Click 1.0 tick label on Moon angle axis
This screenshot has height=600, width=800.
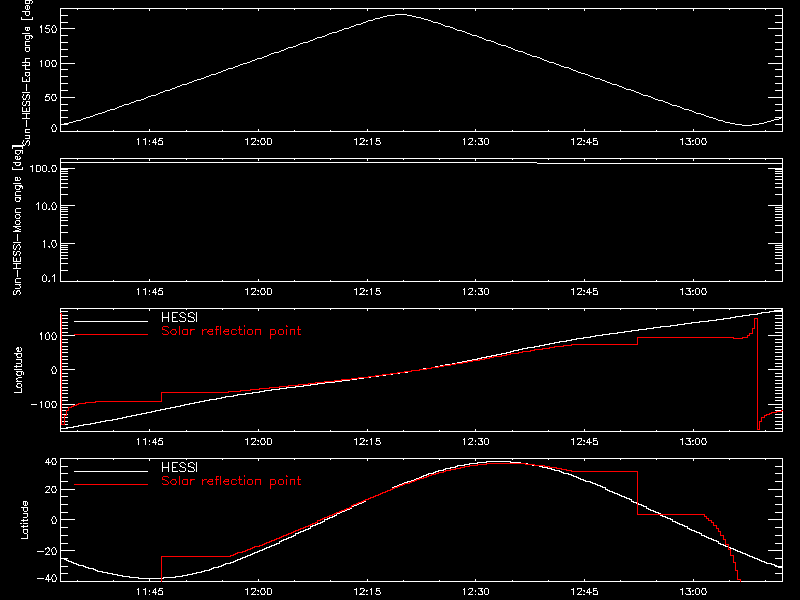pyautogui.click(x=49, y=244)
